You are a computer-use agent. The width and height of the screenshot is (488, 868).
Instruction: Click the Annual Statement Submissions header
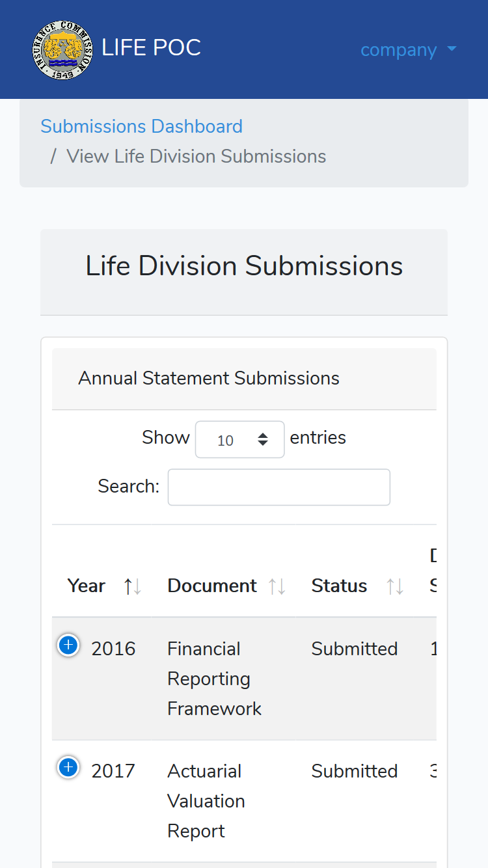point(209,378)
